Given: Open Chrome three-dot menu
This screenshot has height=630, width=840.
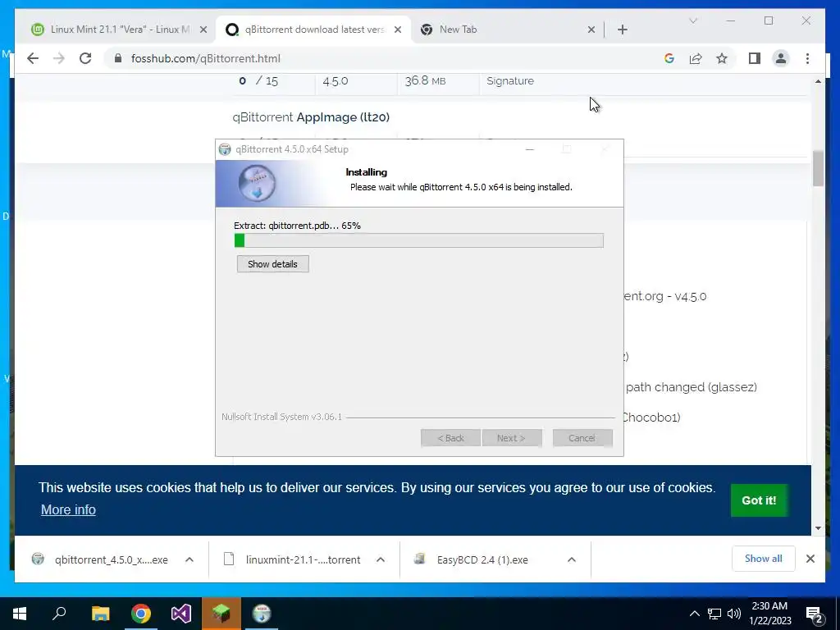Looking at the screenshot, I should pos(807,58).
